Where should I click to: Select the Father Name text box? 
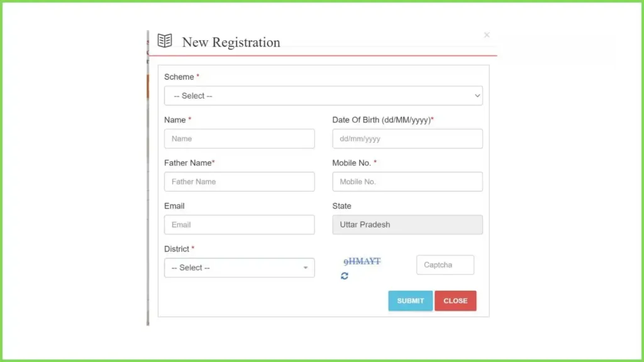point(240,182)
